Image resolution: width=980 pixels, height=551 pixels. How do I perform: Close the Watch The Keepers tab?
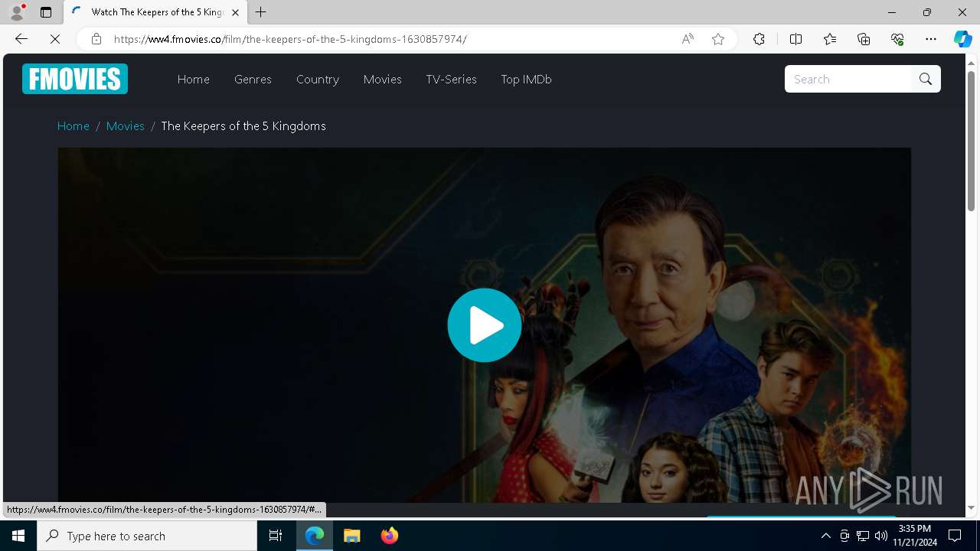(235, 12)
